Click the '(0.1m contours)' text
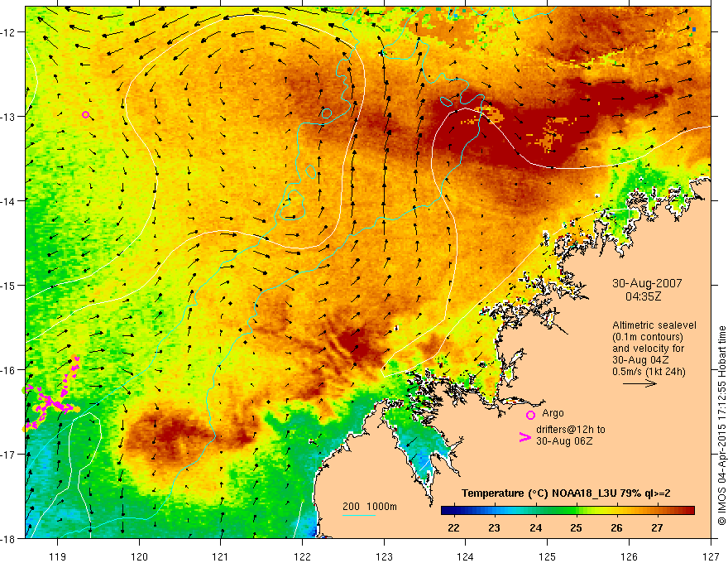 [x=648, y=337]
